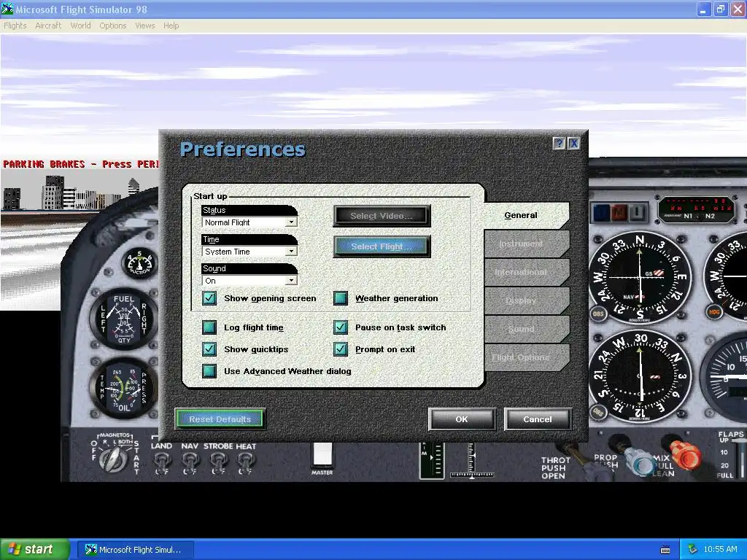The height and width of the screenshot is (560, 747).
Task: Click the Reset Defaults button
Action: point(220,419)
